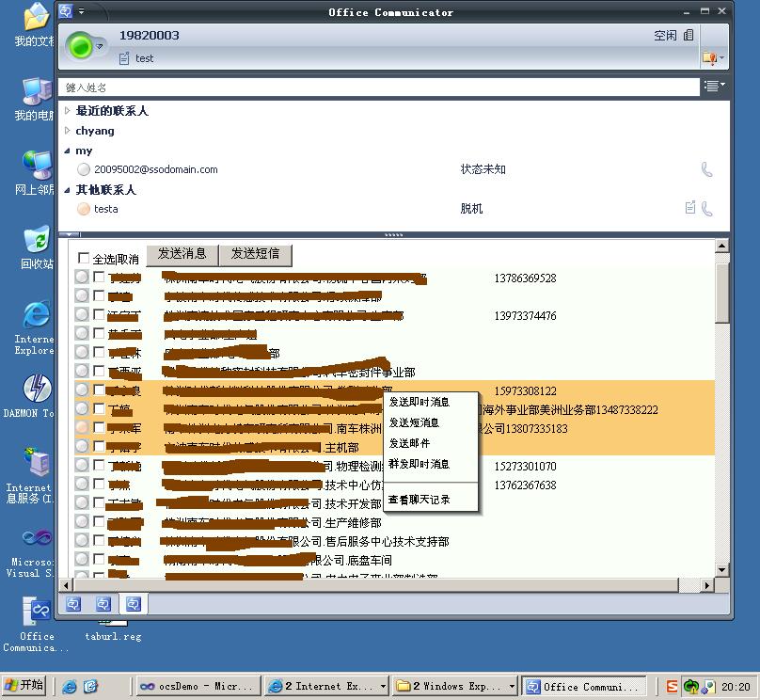The height and width of the screenshot is (700, 760).
Task: Open the 回收站 desktop icon
Action: click(x=37, y=248)
